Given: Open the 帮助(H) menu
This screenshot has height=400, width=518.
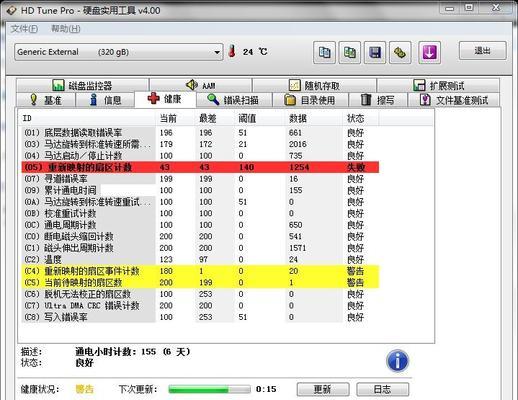Looking at the screenshot, I should (x=65, y=29).
